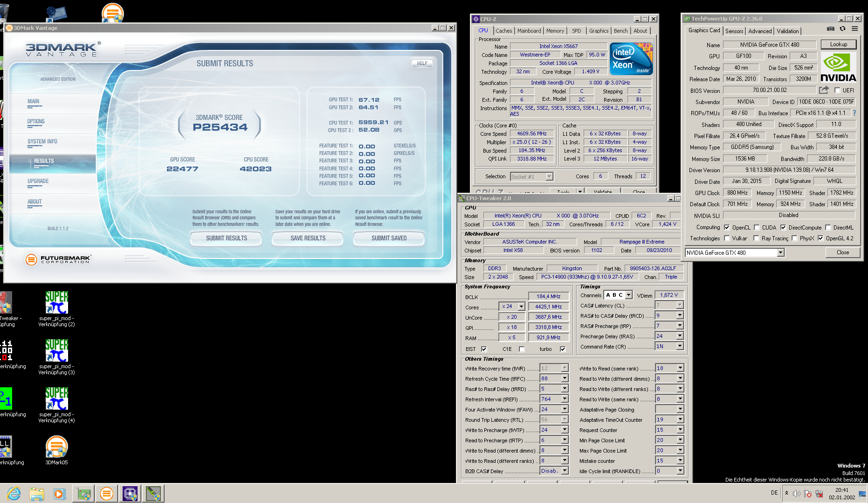Open the RAS# to CAS# Delay (tRCD) dropdown
The height and width of the screenshot is (503, 868).
pyautogui.click(x=680, y=315)
